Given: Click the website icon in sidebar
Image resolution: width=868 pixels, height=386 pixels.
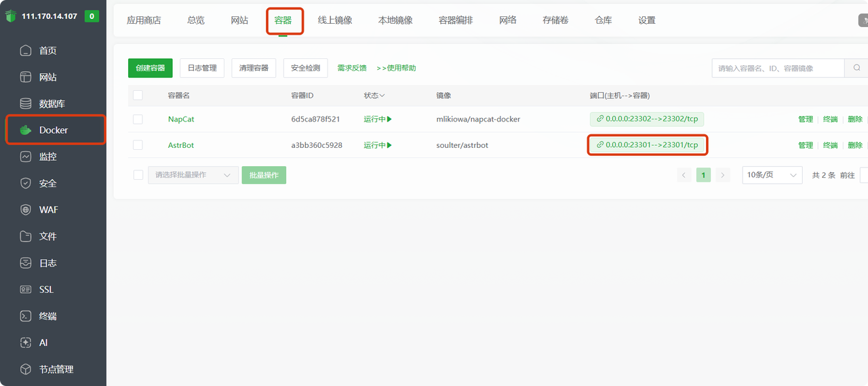Looking at the screenshot, I should point(26,77).
